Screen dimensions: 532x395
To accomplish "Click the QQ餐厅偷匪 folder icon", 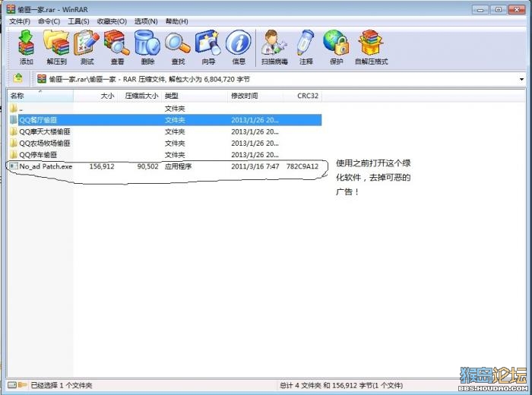I will tap(14, 120).
